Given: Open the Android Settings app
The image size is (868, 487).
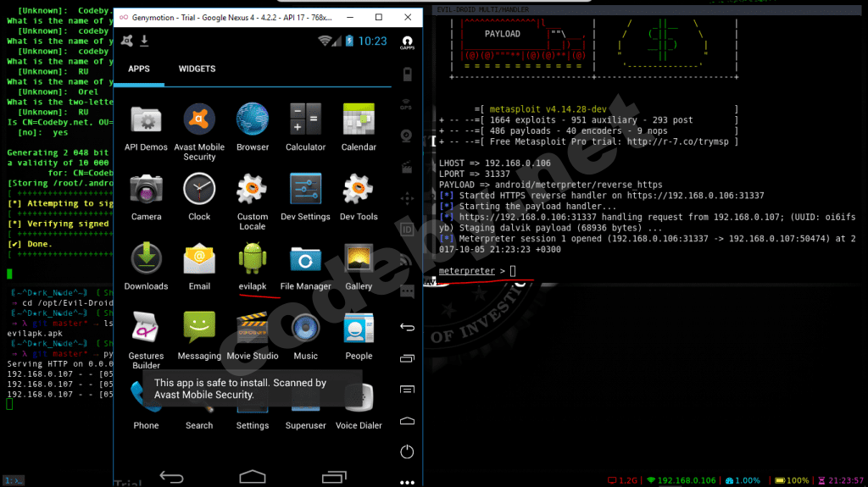Looking at the screenshot, I should coord(253,418).
